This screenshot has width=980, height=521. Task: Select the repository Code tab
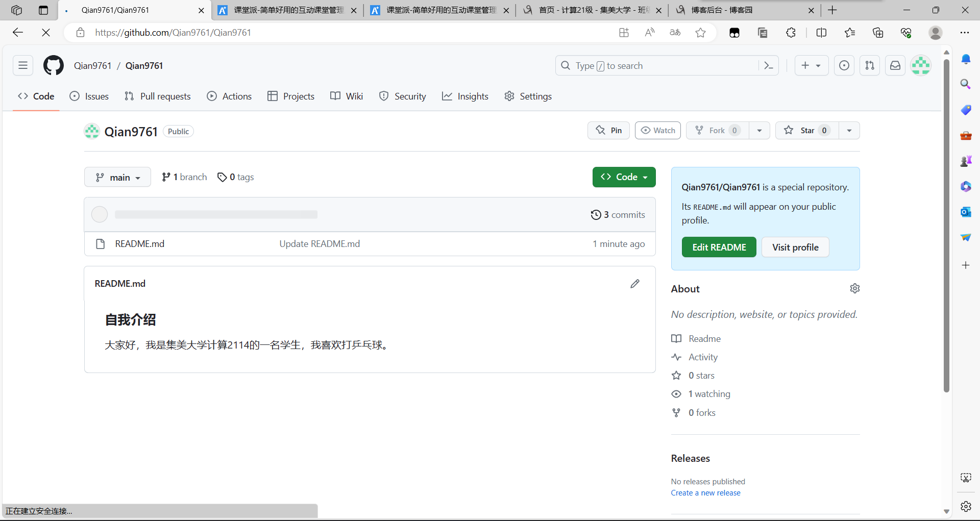36,96
